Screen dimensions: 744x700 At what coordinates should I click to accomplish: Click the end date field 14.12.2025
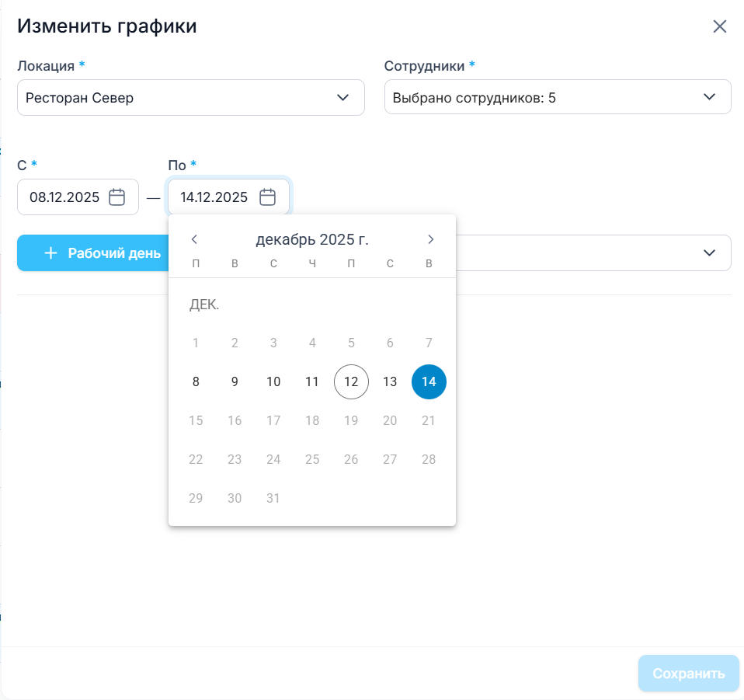click(x=215, y=197)
